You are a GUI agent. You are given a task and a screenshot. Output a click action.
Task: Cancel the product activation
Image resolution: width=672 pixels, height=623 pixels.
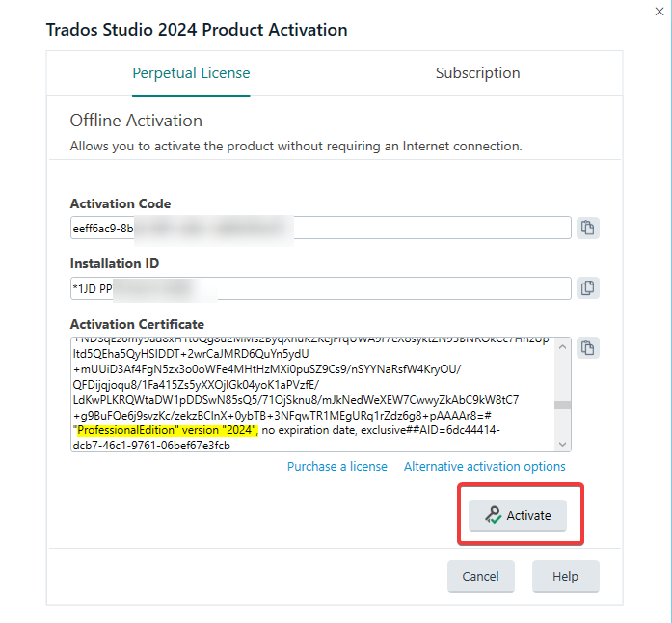481,577
